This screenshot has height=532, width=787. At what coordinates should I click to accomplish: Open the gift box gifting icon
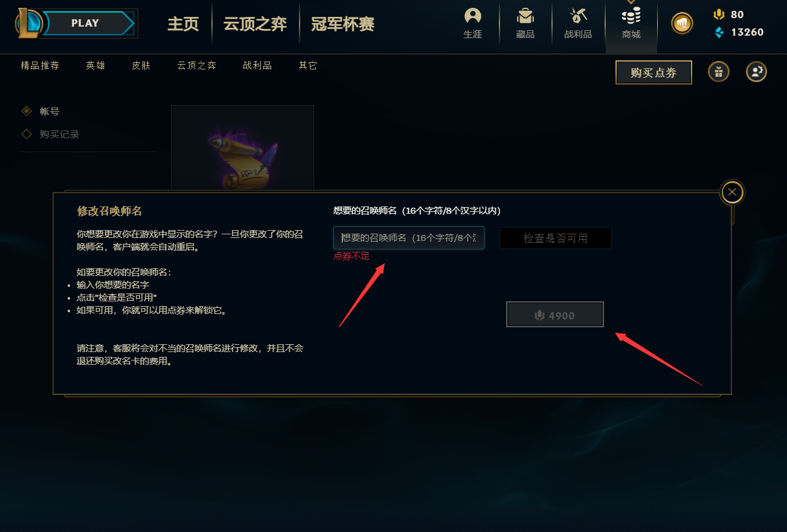pyautogui.click(x=718, y=72)
